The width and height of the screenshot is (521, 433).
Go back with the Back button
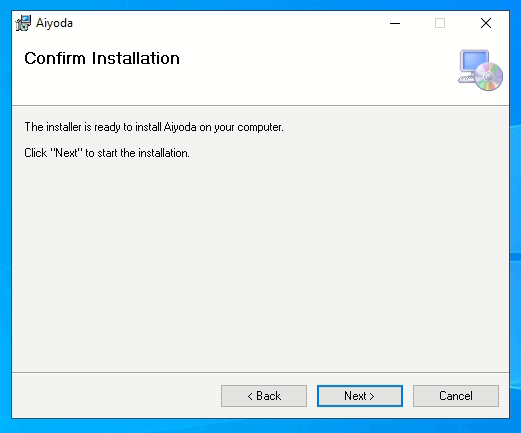pos(264,396)
